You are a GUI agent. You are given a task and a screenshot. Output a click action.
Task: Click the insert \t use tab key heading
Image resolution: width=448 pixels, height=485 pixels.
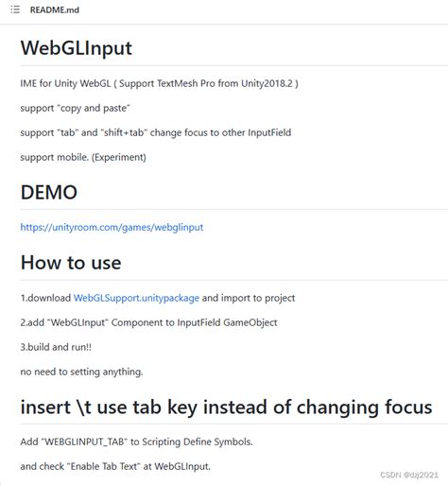pyautogui.click(x=226, y=407)
